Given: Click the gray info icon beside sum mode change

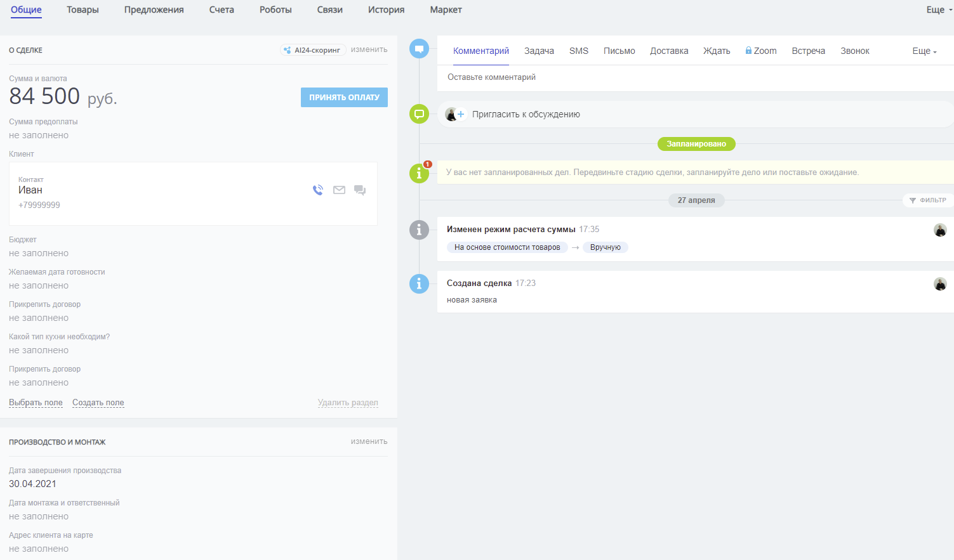Looking at the screenshot, I should pyautogui.click(x=419, y=230).
